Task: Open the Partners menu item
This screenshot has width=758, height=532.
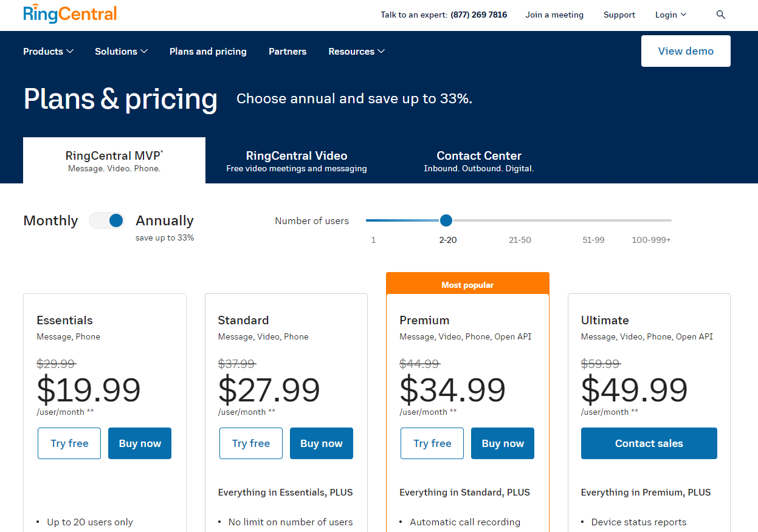Action: pyautogui.click(x=288, y=52)
